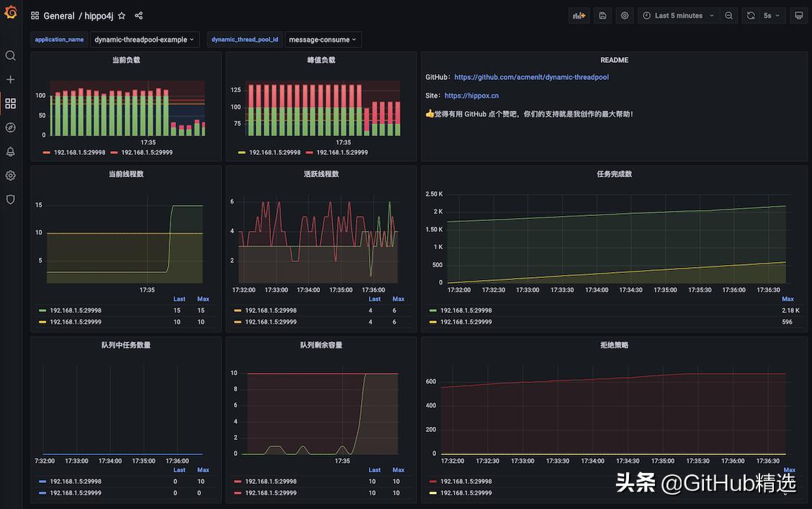Screen dimensions: 812x509
Task: Click the General breadcrumb folder link
Action: click(x=58, y=16)
